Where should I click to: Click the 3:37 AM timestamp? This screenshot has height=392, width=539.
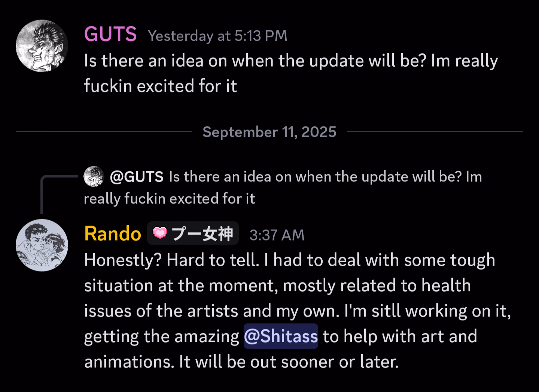pos(277,235)
